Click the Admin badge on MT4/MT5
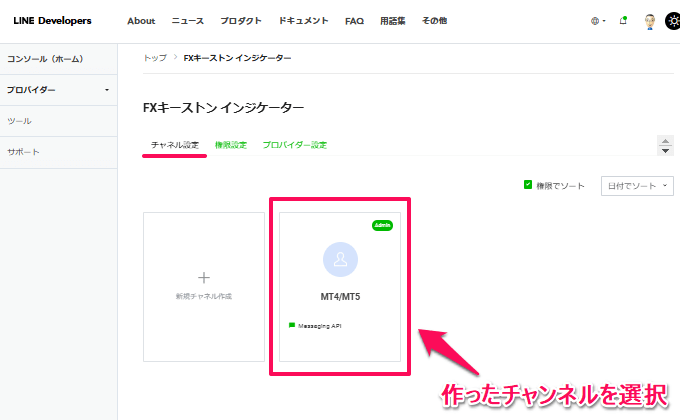 [x=382, y=225]
